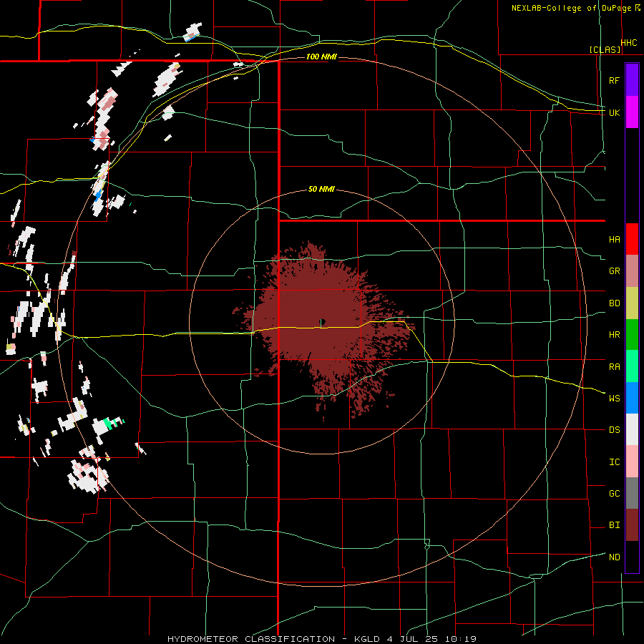Click the Hydrometeor Classification KGLD footer caption
Screen dimensions: 644x644
[x=321, y=639]
